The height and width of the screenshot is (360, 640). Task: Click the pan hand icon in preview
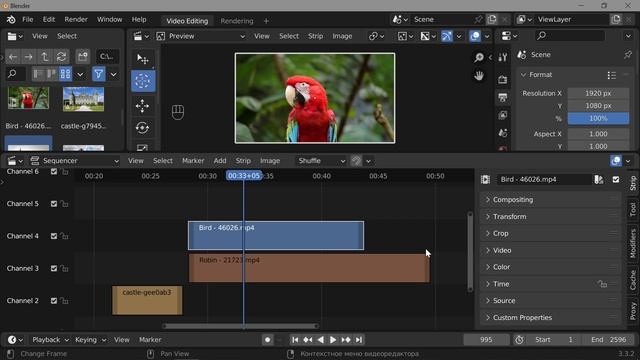[x=479, y=76]
